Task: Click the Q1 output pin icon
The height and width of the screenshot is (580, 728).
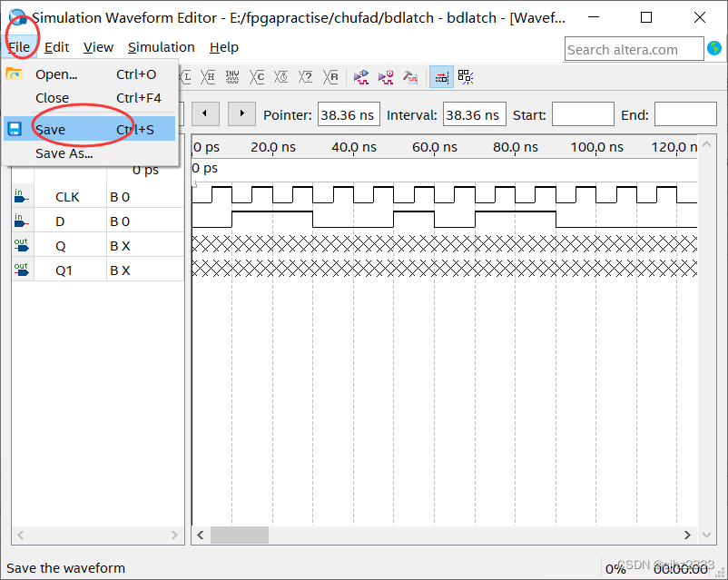Action: [21, 270]
